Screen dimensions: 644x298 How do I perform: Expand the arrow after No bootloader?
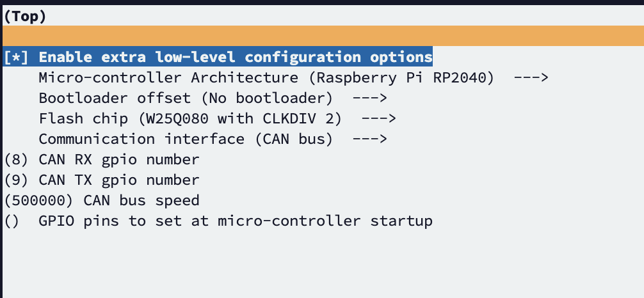pos(370,98)
